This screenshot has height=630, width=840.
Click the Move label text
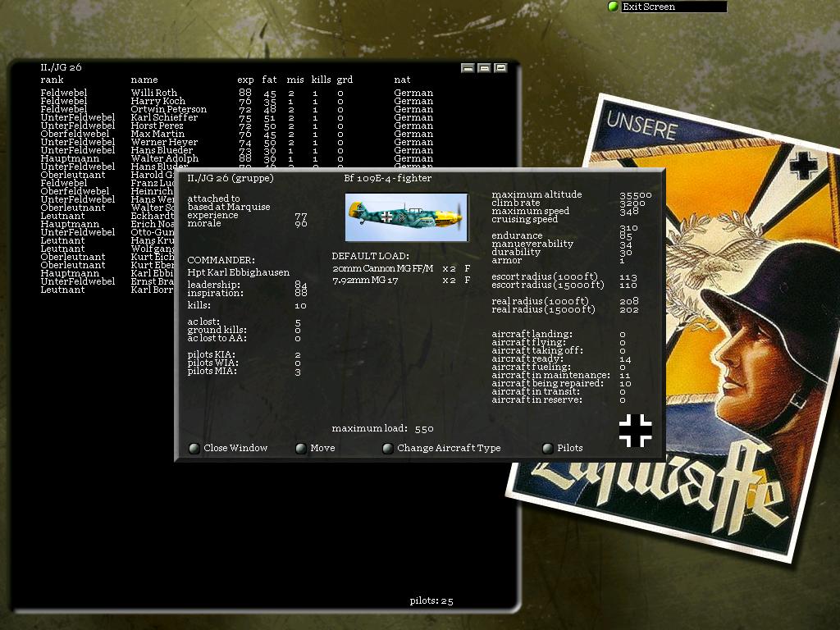322,448
